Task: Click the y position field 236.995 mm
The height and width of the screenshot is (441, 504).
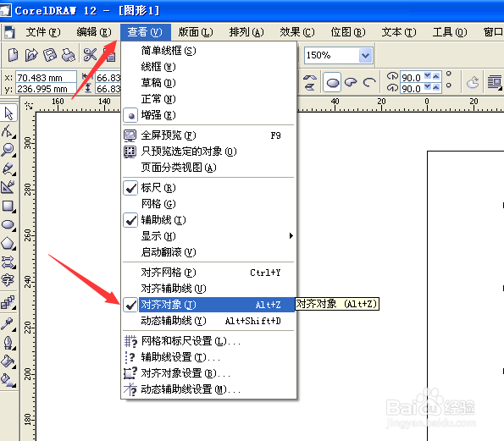Action: 46,89
